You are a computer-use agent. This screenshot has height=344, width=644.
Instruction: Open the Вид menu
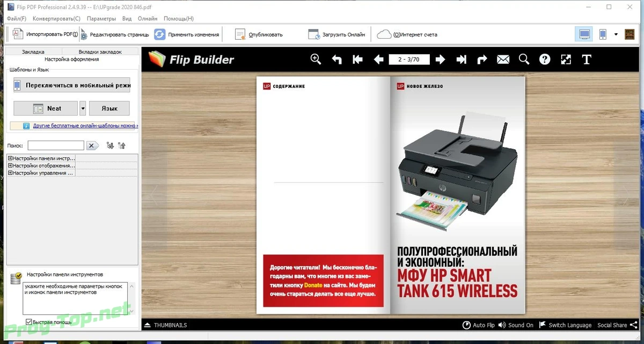(x=127, y=18)
